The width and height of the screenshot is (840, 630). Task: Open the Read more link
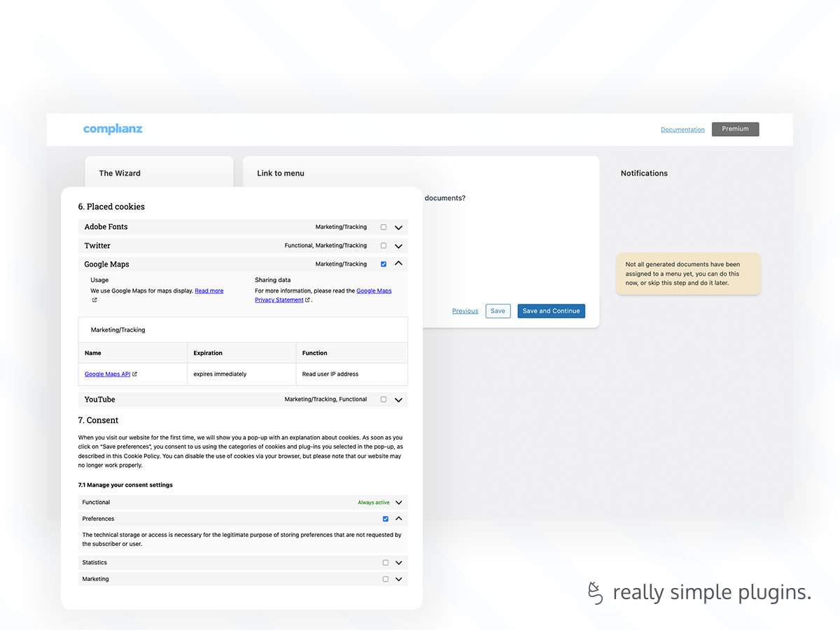(209, 290)
